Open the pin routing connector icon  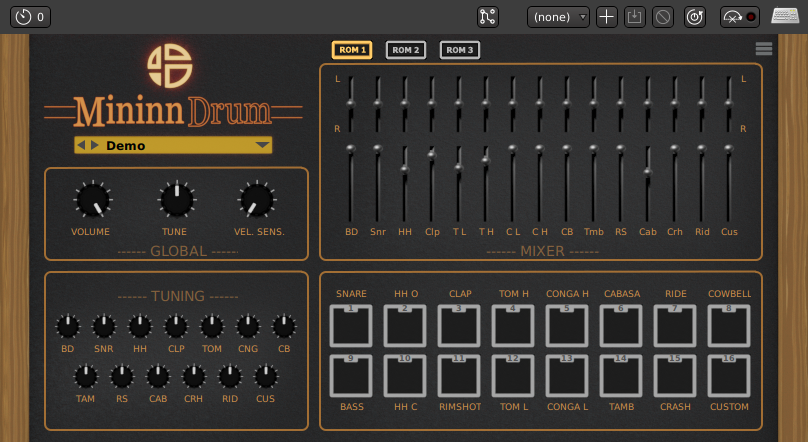click(x=488, y=17)
